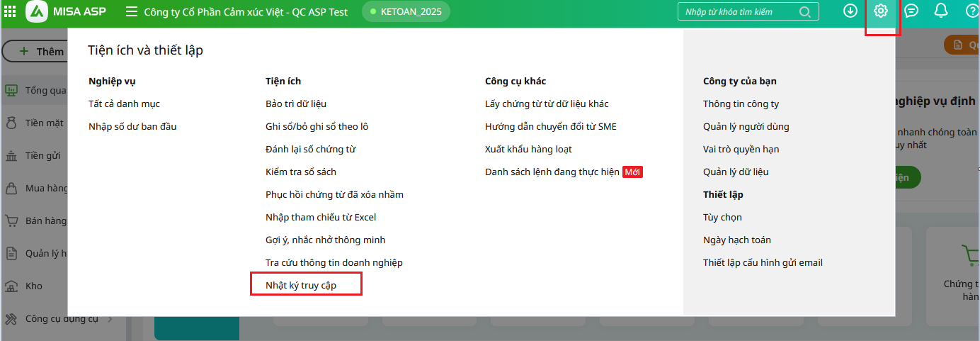Image resolution: width=980 pixels, height=341 pixels.
Task: Select Kho in sidebar
Action: tap(34, 286)
